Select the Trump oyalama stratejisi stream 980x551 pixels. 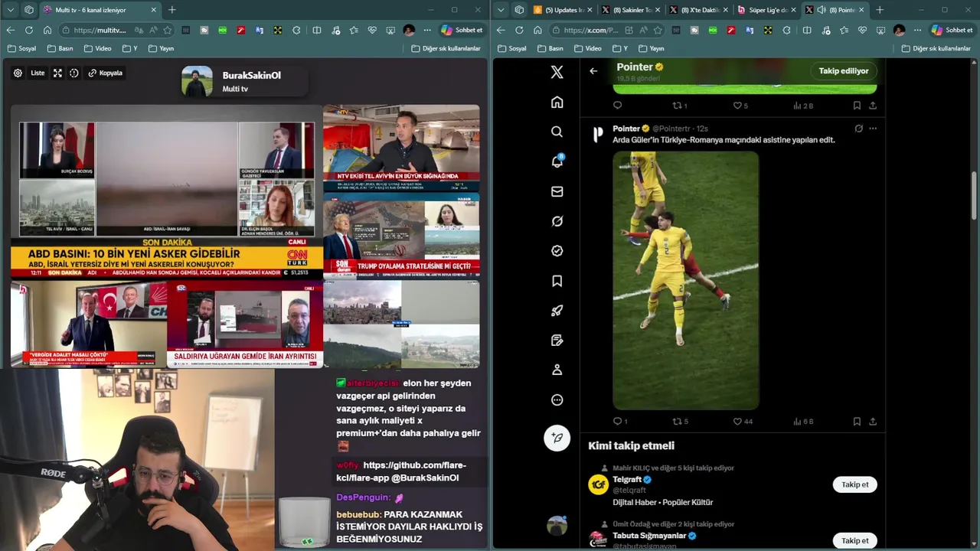(401, 236)
